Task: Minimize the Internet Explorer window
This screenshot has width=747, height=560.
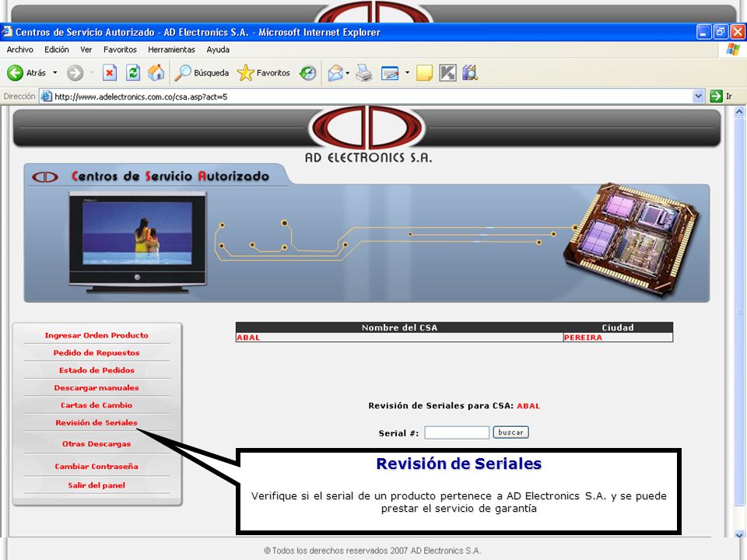Action: tap(703, 32)
